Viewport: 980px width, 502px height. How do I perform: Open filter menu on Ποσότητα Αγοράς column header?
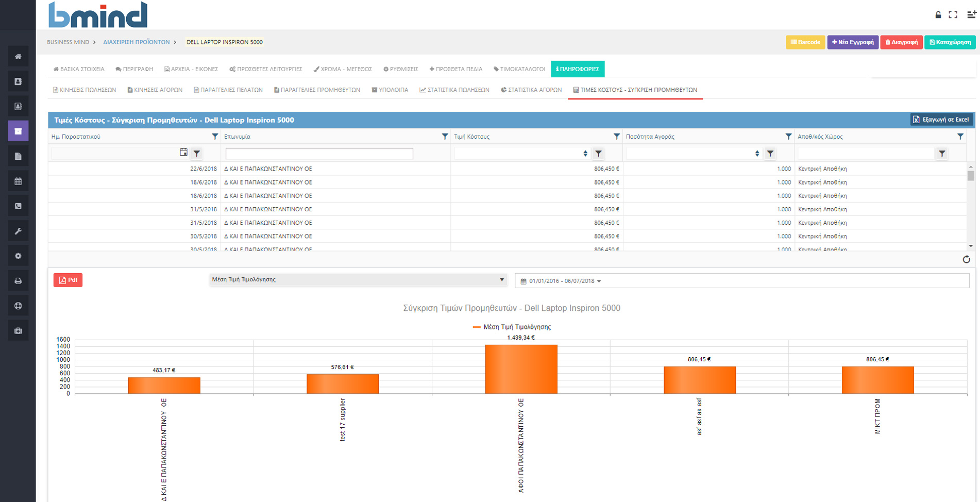pyautogui.click(x=788, y=137)
